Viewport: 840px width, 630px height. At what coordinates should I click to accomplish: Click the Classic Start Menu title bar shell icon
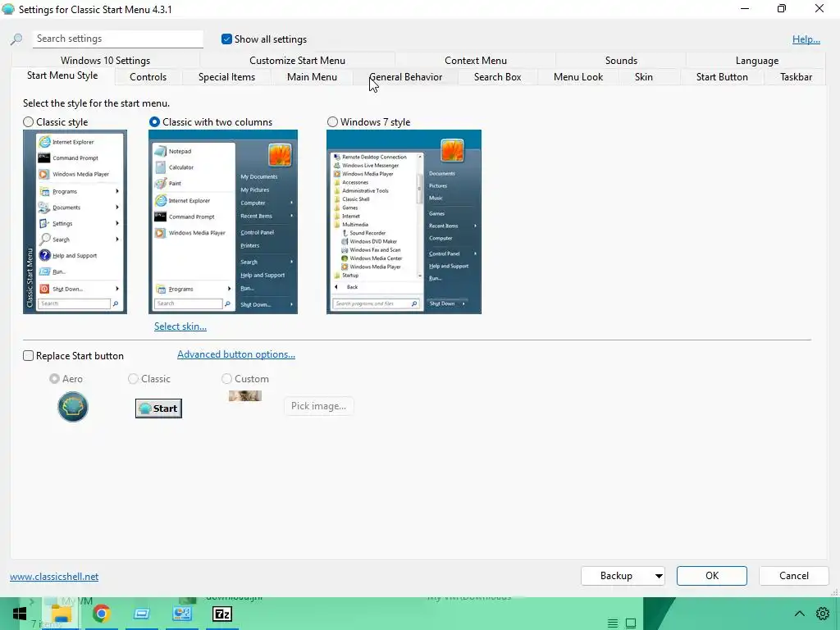tap(8, 9)
